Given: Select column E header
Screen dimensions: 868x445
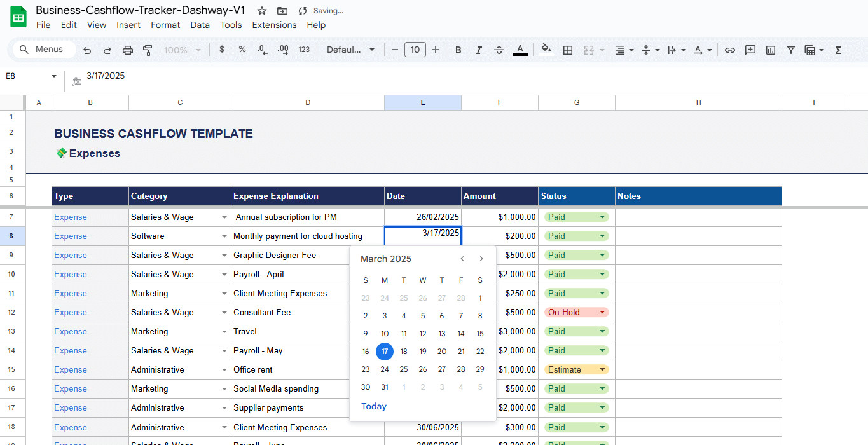Looking at the screenshot, I should (x=423, y=102).
